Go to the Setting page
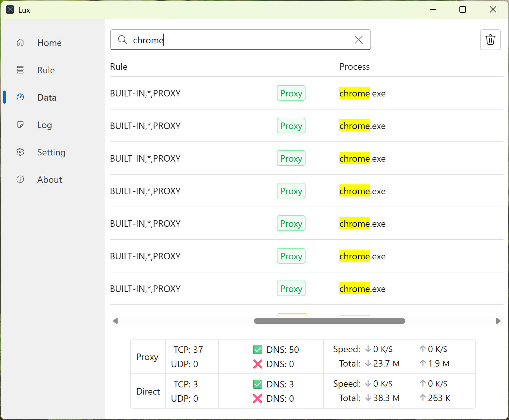The width and height of the screenshot is (509, 420). (x=51, y=152)
